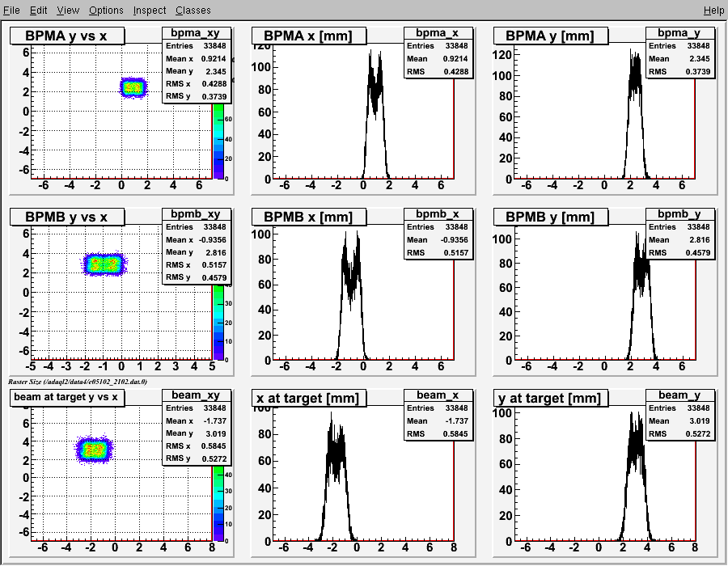
Task: Open the Help menu
Action: tap(713, 11)
